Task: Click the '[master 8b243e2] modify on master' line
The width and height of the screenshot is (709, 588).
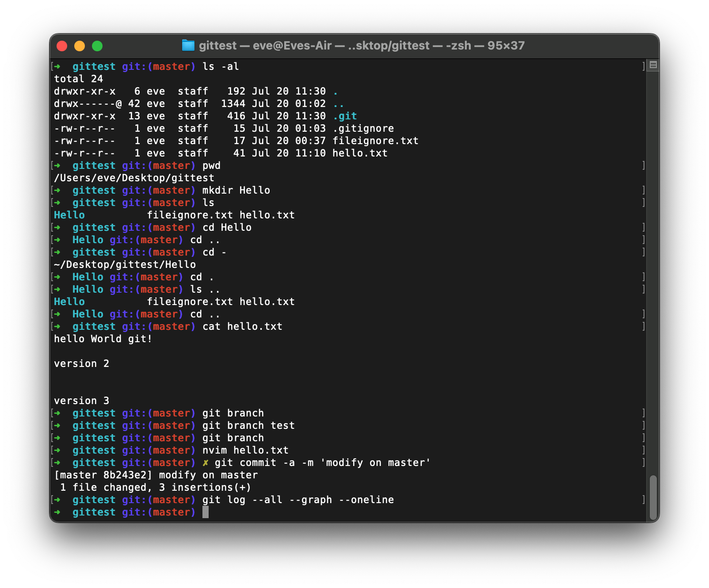Action: tap(156, 475)
